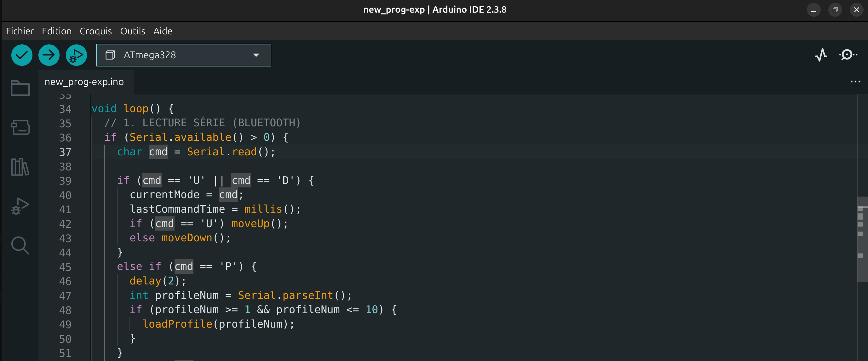Image resolution: width=868 pixels, height=361 pixels.
Task: Start debugging with the debug toolbar button
Action: (76, 55)
